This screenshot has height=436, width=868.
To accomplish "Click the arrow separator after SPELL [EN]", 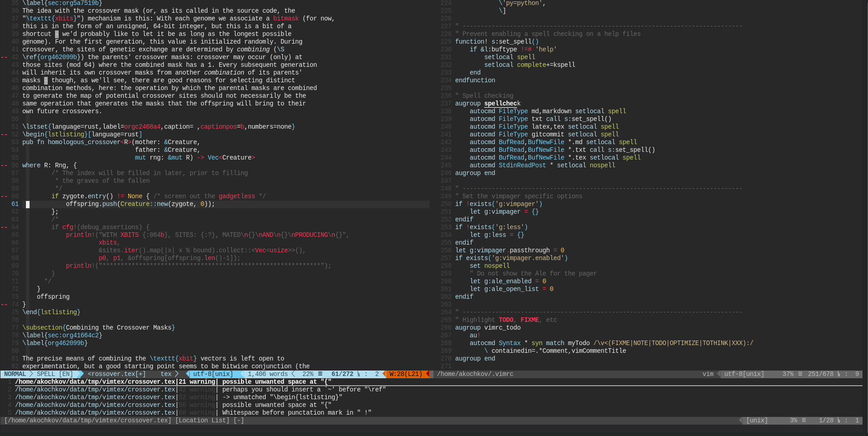I will 79,374.
